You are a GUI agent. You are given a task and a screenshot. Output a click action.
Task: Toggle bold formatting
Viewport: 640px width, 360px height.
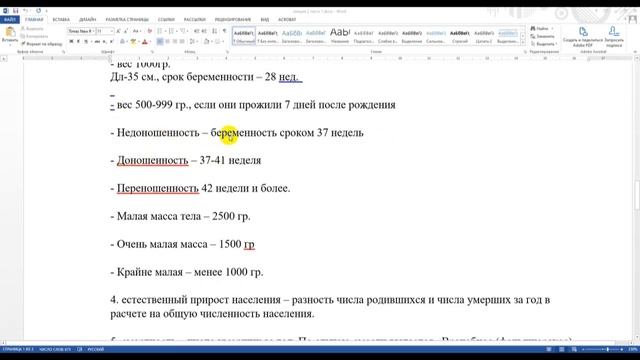tap(71, 42)
